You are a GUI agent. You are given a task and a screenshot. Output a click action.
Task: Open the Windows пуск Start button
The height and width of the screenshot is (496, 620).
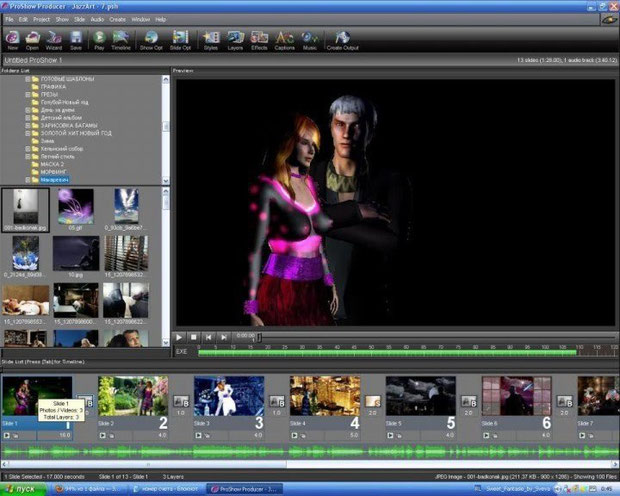pos(23,489)
